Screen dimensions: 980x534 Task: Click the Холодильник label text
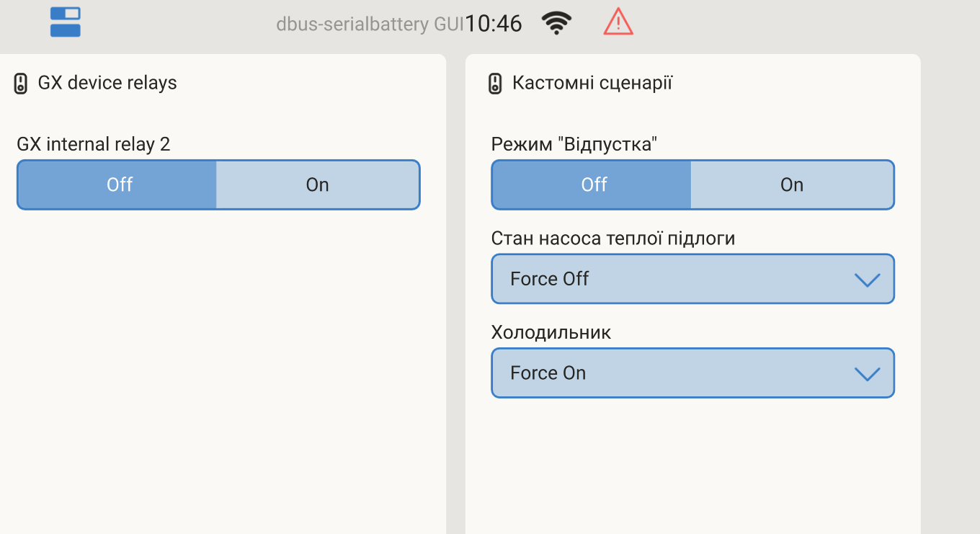(551, 332)
